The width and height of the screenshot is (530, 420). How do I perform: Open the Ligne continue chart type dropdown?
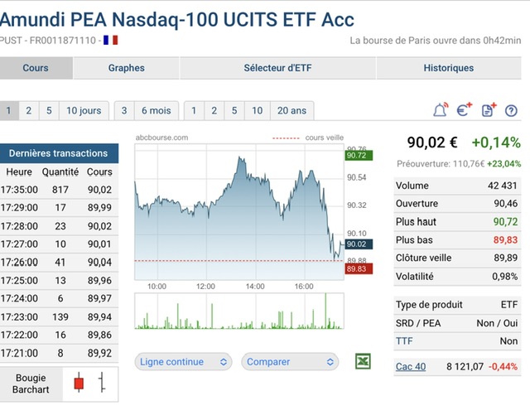click(x=184, y=362)
